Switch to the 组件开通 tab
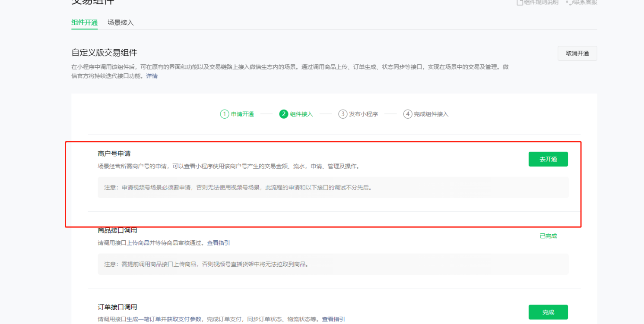The width and height of the screenshot is (644, 324). (x=84, y=22)
